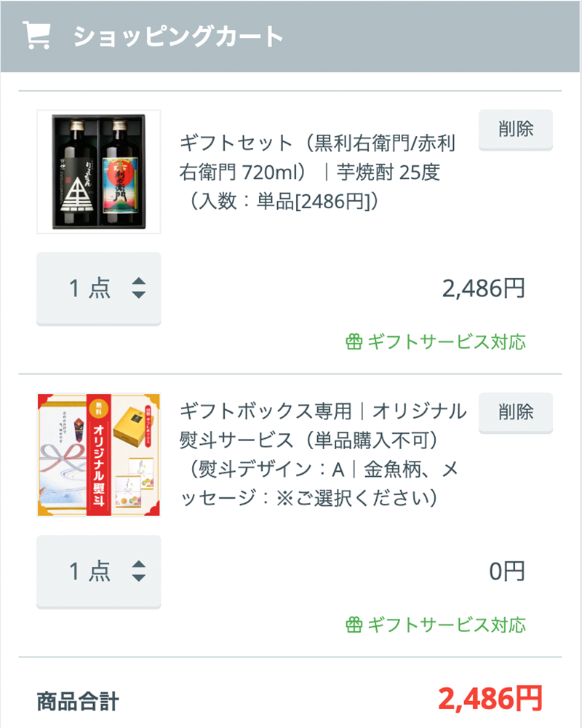
Task: Click the ショッピングカート header title
Action: point(178,36)
